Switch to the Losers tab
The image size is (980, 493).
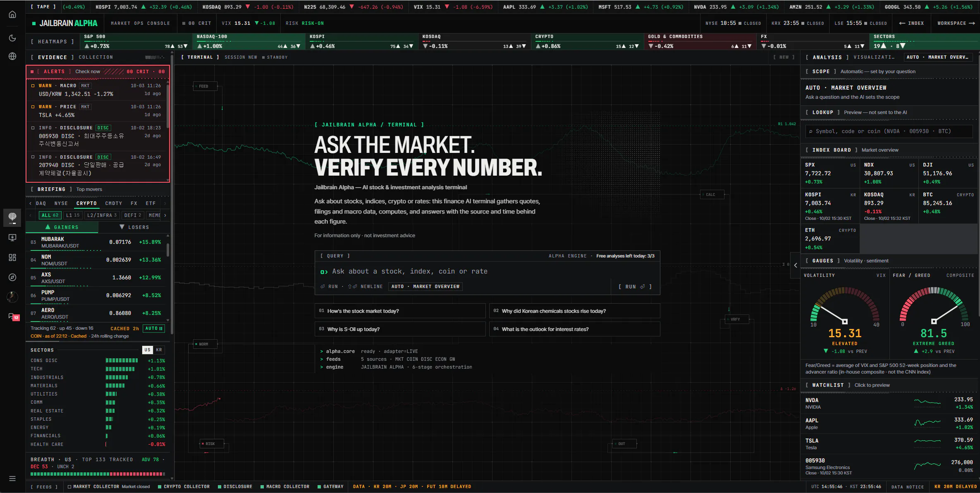point(134,227)
